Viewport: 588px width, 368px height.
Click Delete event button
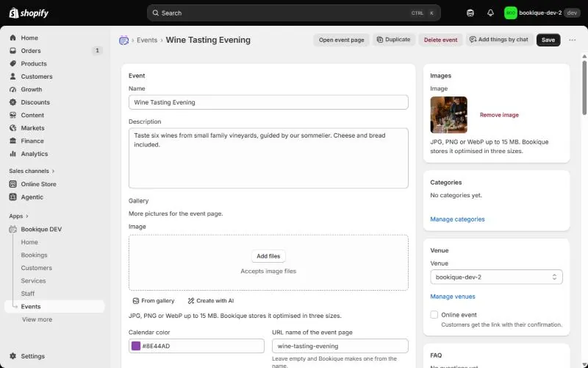tap(440, 40)
